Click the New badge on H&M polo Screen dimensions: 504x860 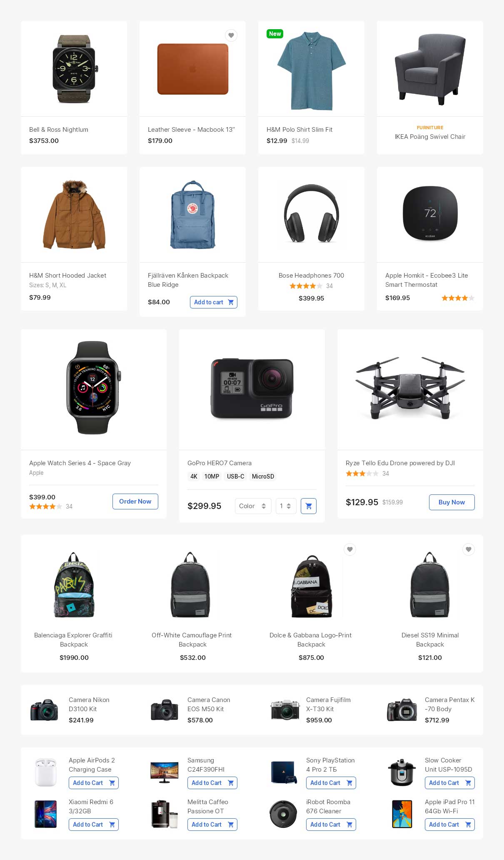(275, 34)
